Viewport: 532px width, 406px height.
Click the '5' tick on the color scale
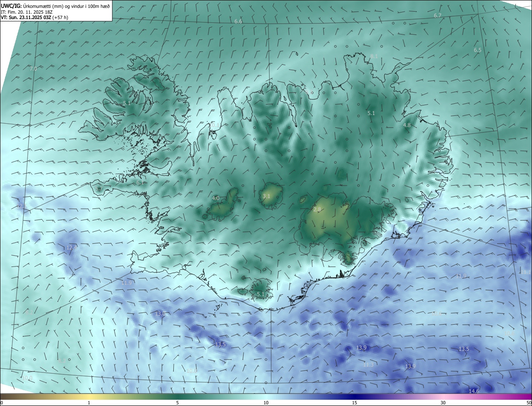tap(177, 403)
